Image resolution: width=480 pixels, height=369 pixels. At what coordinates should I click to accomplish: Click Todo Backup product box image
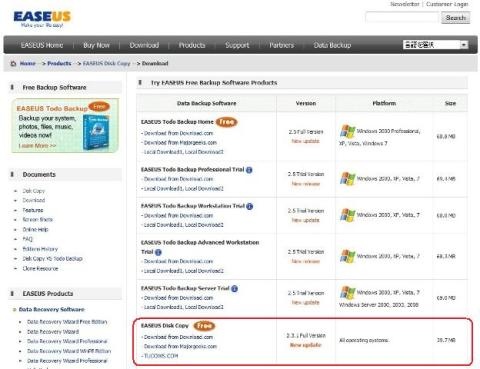point(96,132)
